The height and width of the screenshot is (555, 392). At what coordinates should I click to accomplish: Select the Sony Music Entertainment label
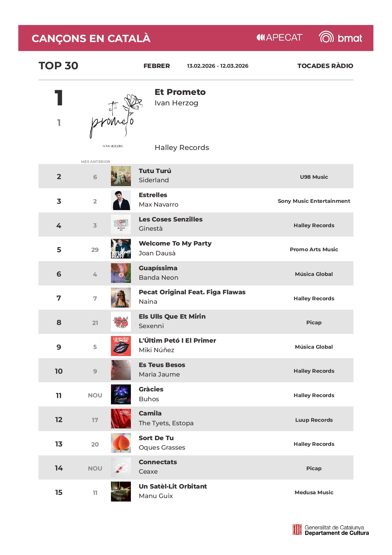point(314,201)
